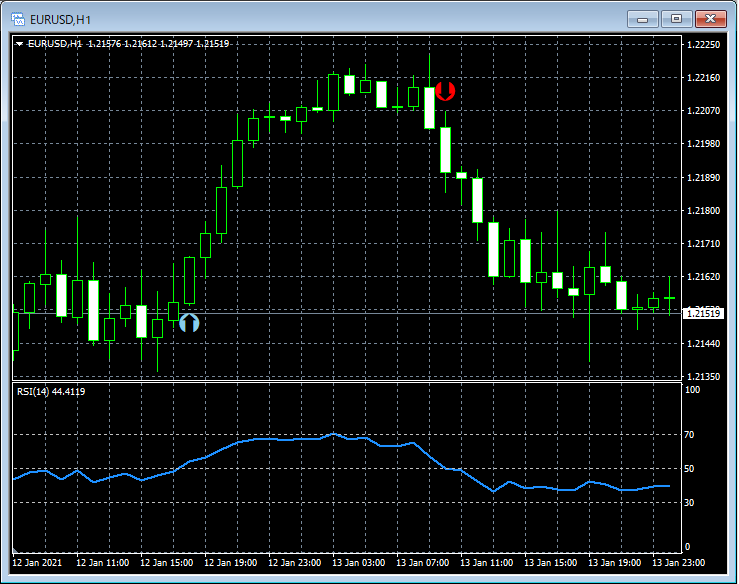Click the 1.22250 price scale label
Screen dimensions: 739x584
703,45
